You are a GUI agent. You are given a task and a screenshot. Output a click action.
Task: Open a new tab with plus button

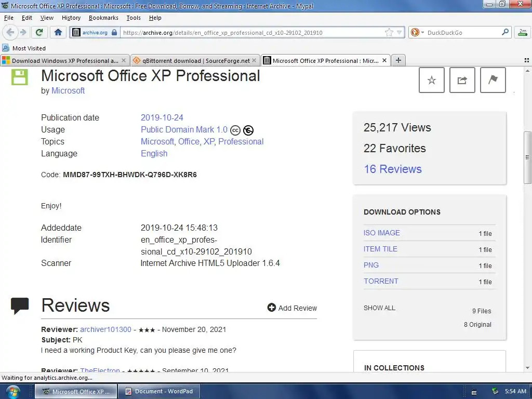[x=398, y=60]
